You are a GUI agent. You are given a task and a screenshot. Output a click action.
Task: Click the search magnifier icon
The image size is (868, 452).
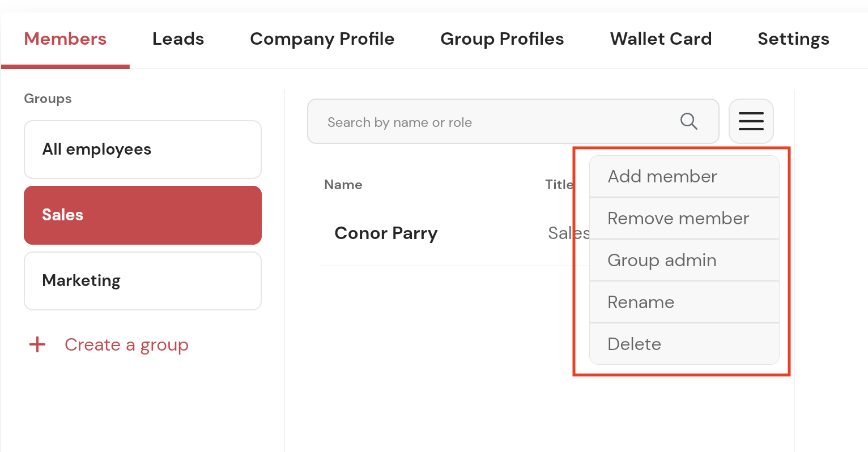(688, 121)
